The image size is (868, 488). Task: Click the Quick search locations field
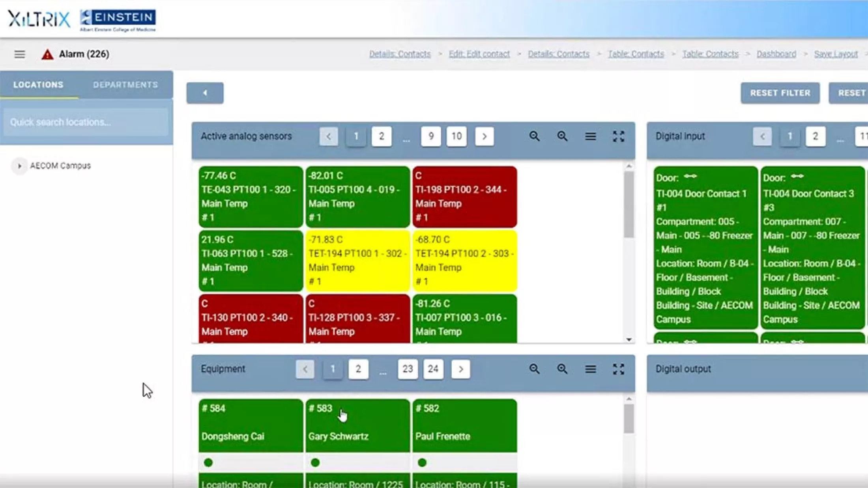click(86, 122)
